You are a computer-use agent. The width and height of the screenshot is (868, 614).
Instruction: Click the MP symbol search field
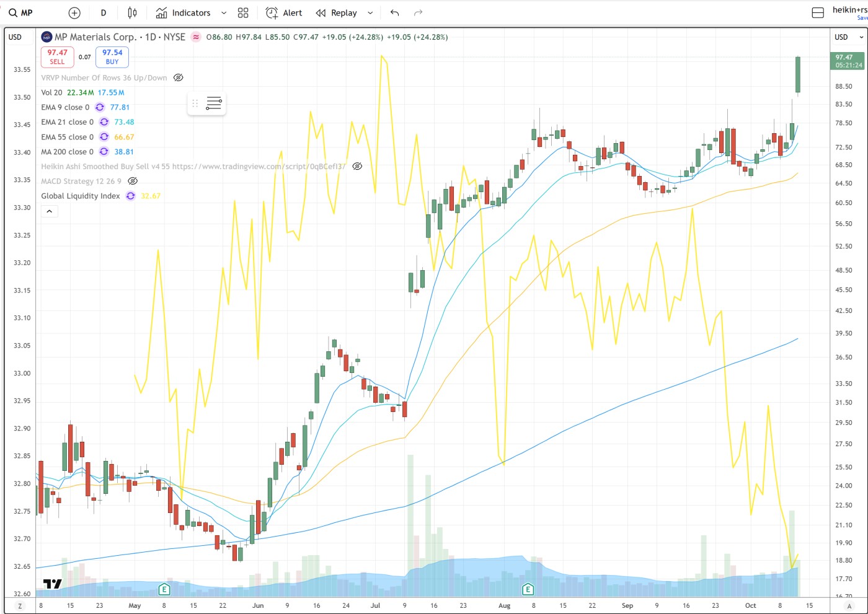click(x=21, y=13)
